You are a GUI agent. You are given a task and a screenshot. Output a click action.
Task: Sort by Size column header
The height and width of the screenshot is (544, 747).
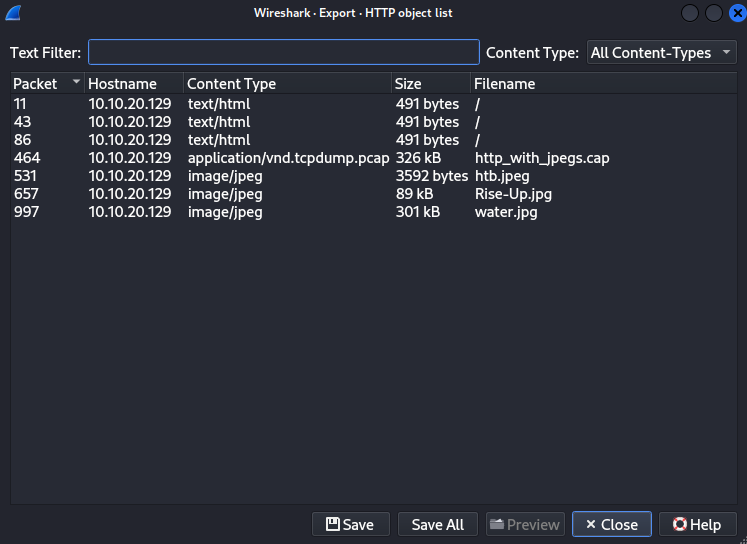pos(431,83)
